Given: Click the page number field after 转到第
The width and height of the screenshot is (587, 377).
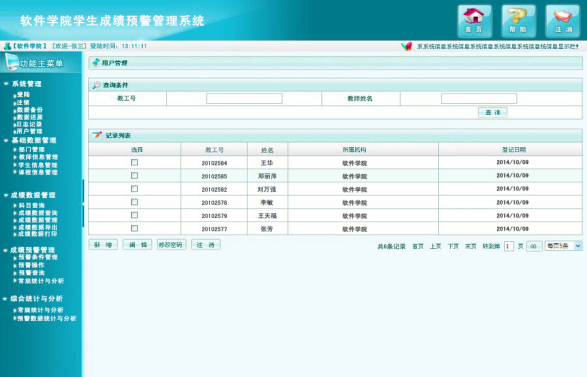Looking at the screenshot, I should [509, 246].
